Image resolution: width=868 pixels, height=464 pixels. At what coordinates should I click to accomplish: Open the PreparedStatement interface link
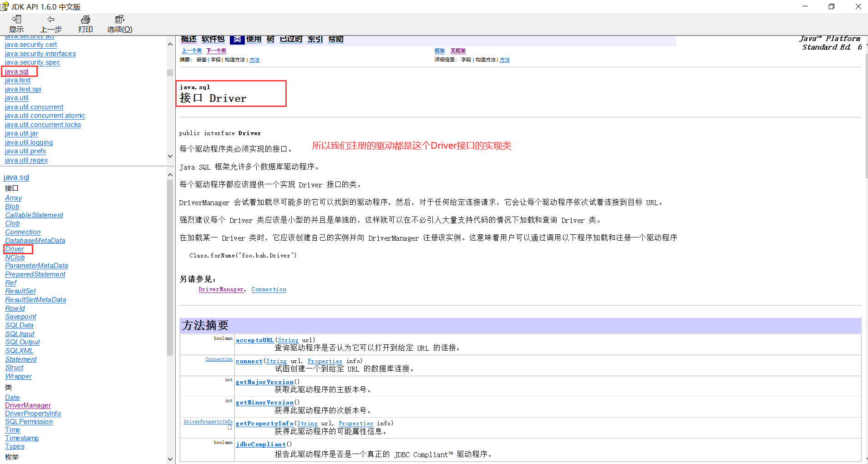click(x=35, y=274)
